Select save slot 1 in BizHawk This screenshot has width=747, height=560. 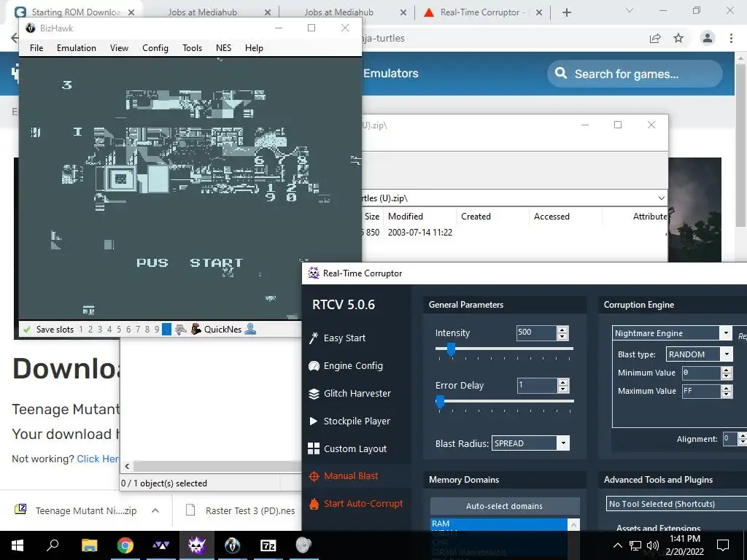[81, 330]
